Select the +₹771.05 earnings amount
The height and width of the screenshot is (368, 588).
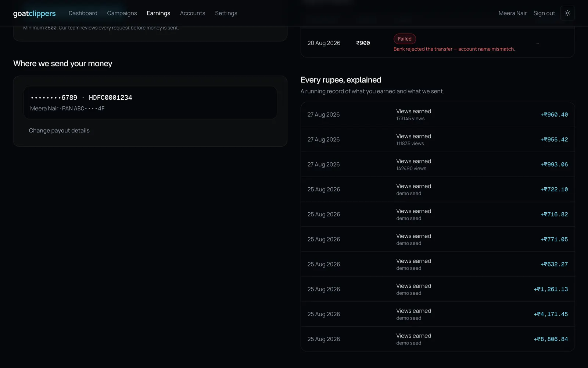(554, 240)
